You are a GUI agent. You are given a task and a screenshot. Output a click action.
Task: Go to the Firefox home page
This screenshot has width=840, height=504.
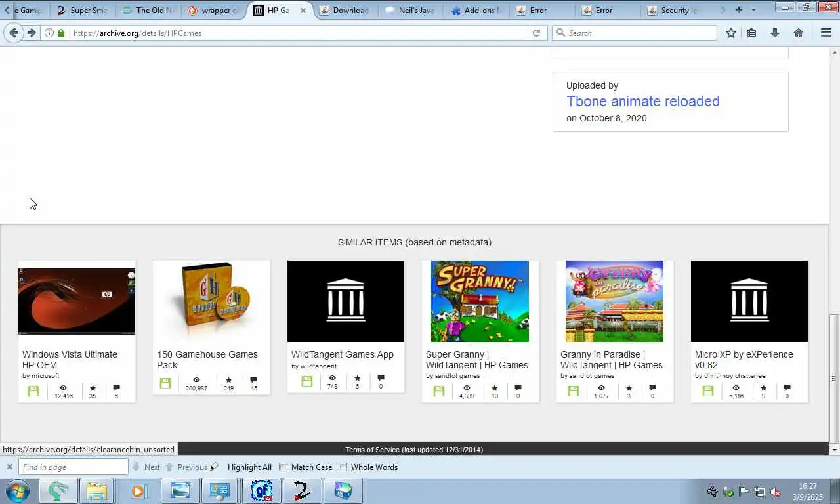coord(799,33)
